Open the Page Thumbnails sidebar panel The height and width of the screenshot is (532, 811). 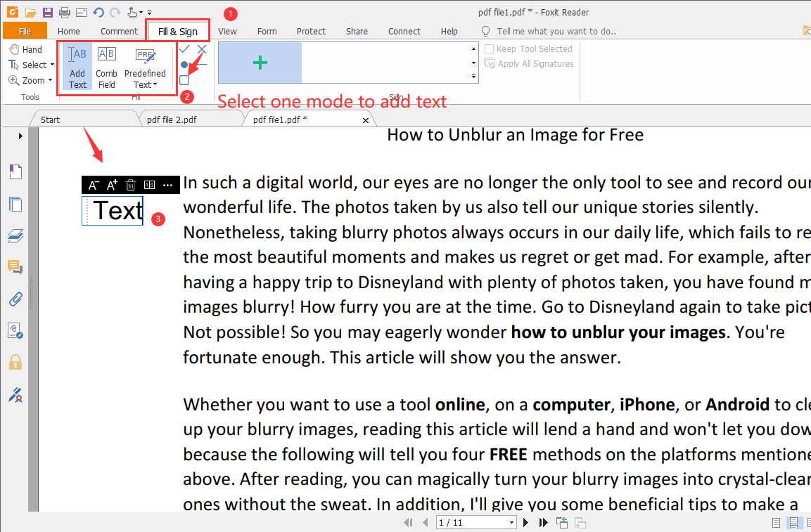15,204
